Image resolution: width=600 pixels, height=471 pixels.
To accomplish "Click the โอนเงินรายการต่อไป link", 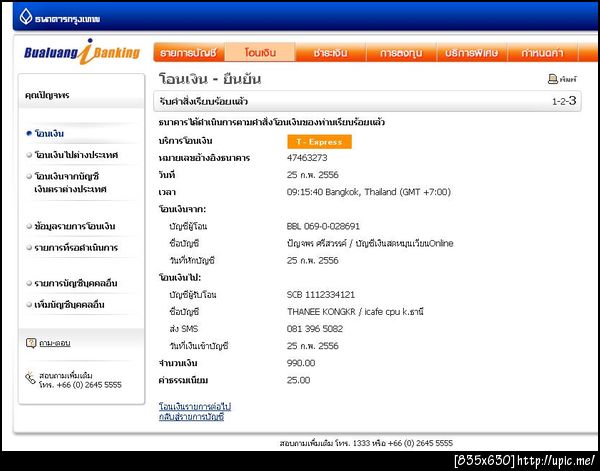I will click(x=195, y=406).
